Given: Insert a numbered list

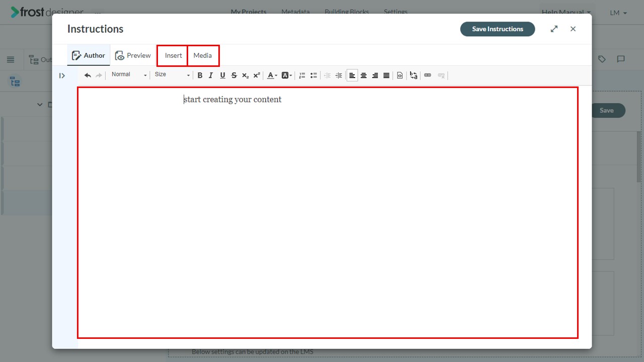Looking at the screenshot, I should (x=302, y=75).
